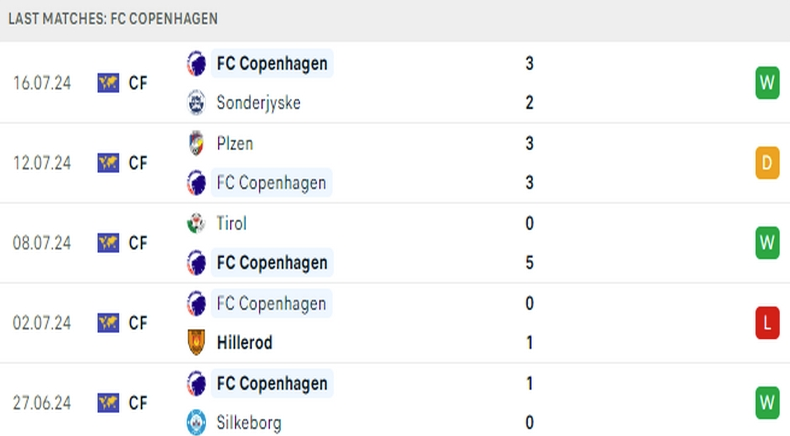Click the green W badge for 16.07.24 match
The image size is (790, 436).
[767, 83]
